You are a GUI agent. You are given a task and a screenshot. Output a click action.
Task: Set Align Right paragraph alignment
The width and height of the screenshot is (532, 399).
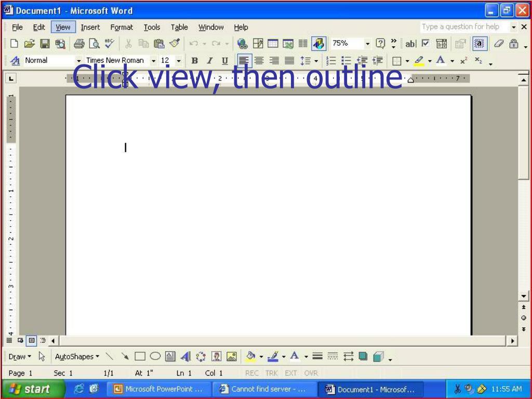[274, 61]
